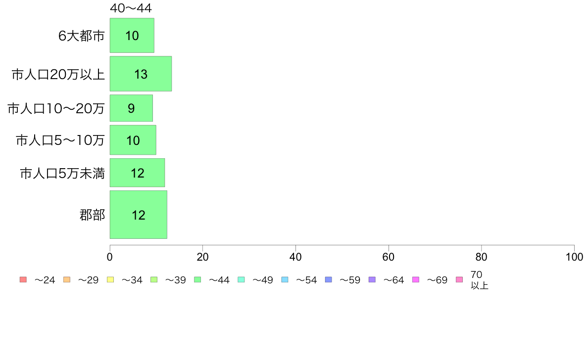Click the teal ~49 legend swatch
The image size is (588, 364).
pos(241,279)
